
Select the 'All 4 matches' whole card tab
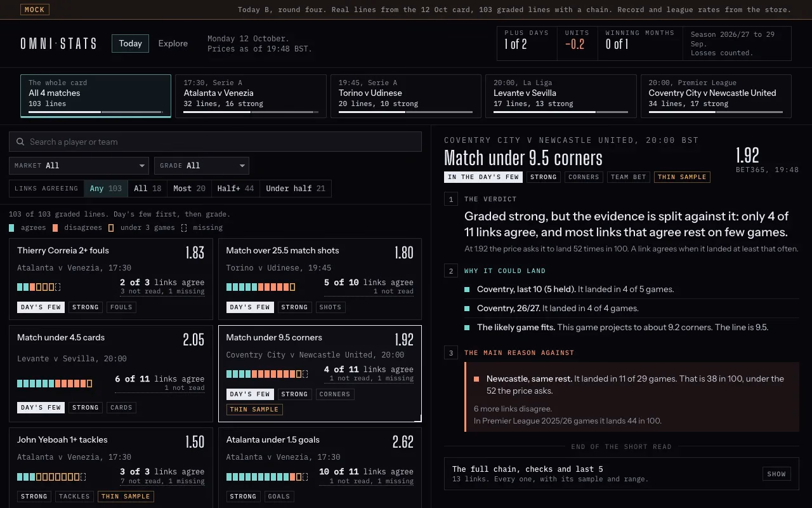[x=96, y=96]
